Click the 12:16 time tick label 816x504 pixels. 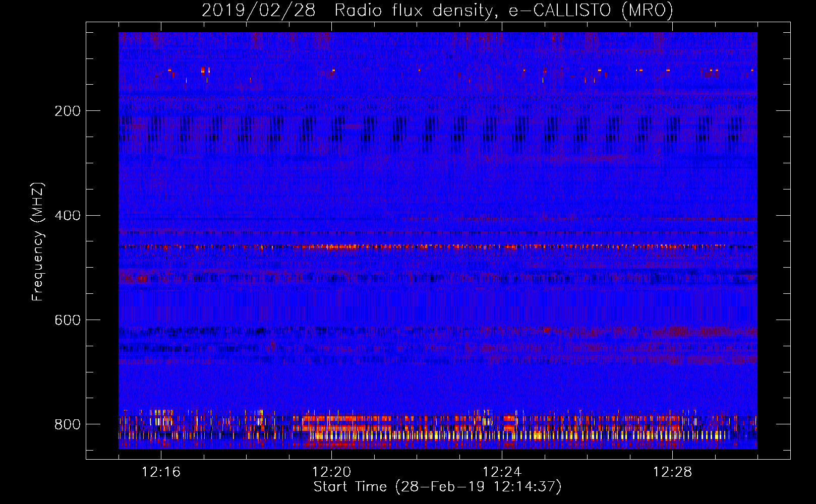point(161,472)
